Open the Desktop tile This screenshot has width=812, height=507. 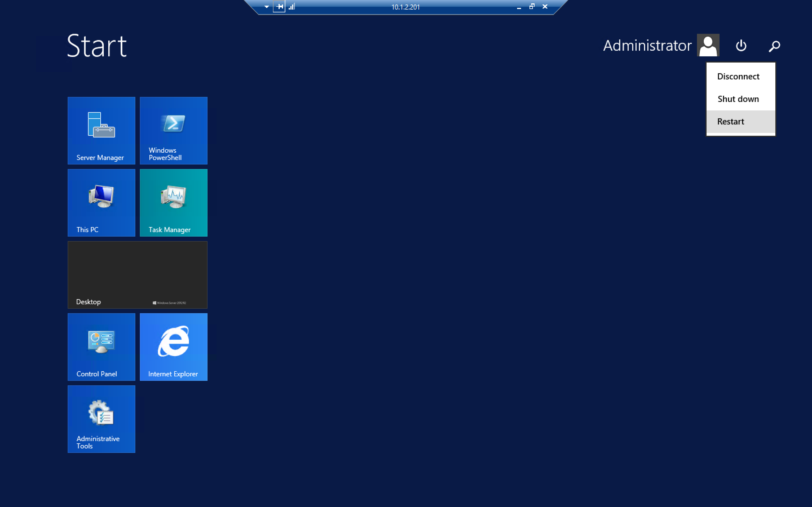tap(137, 275)
